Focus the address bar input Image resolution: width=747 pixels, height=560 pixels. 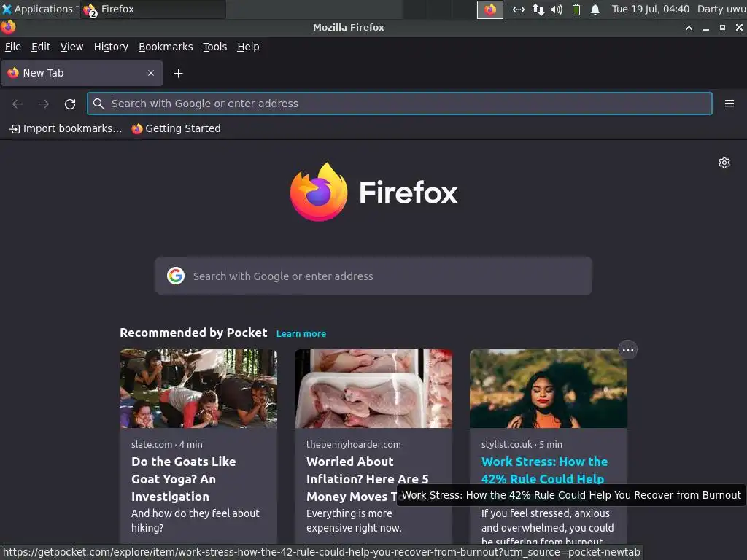click(x=399, y=104)
